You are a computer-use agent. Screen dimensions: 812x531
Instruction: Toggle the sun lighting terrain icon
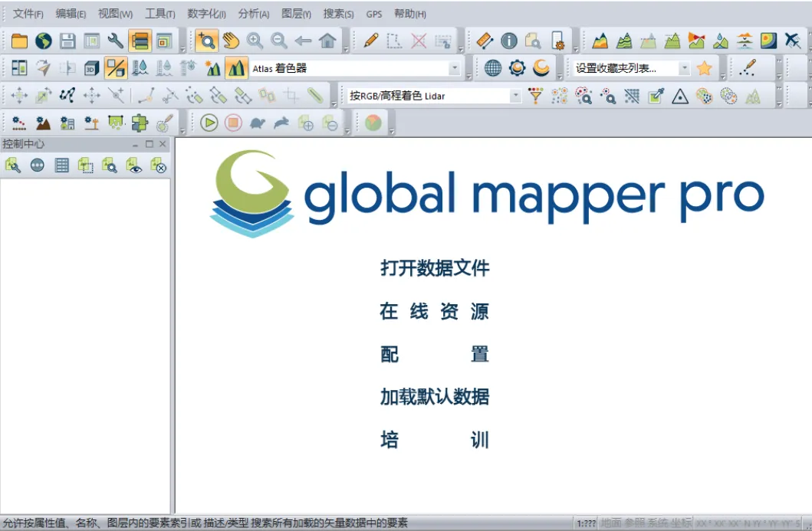[212, 68]
